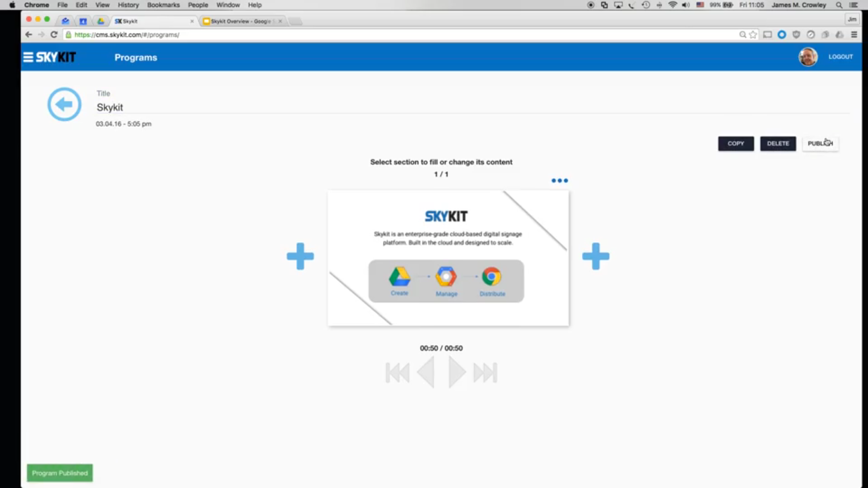Open the People menu
The image size is (868, 488).
(198, 5)
